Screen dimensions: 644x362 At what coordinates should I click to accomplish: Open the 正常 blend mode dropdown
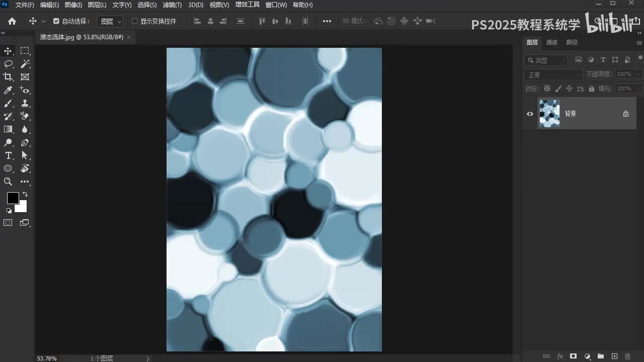coord(553,74)
